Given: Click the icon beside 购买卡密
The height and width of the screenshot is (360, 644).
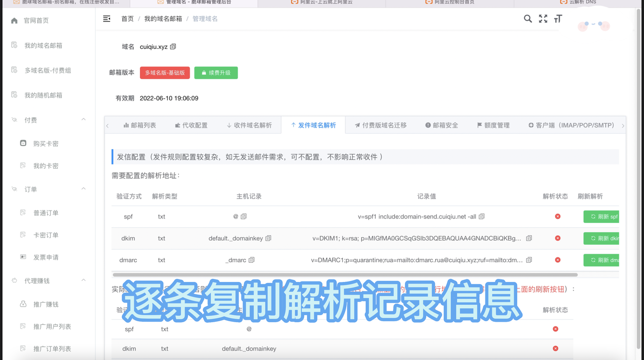Looking at the screenshot, I should pyautogui.click(x=23, y=143).
